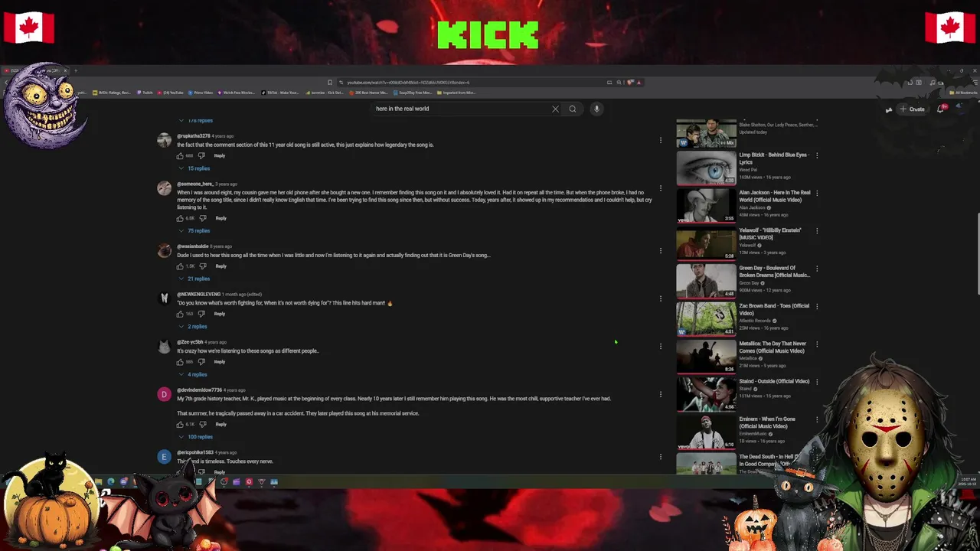Open the @someone_here_ channel name link
This screenshot has height=551, width=980.
coord(195,184)
